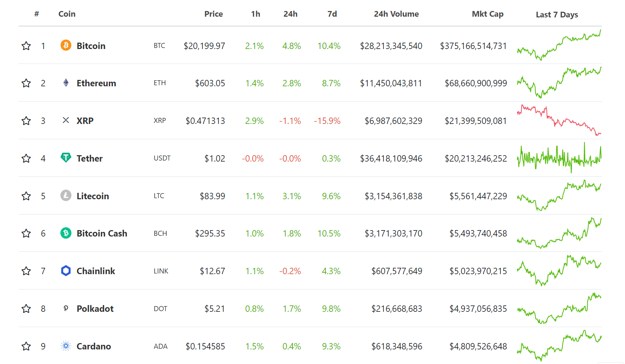Favorite Chainlink with its star

point(26,271)
